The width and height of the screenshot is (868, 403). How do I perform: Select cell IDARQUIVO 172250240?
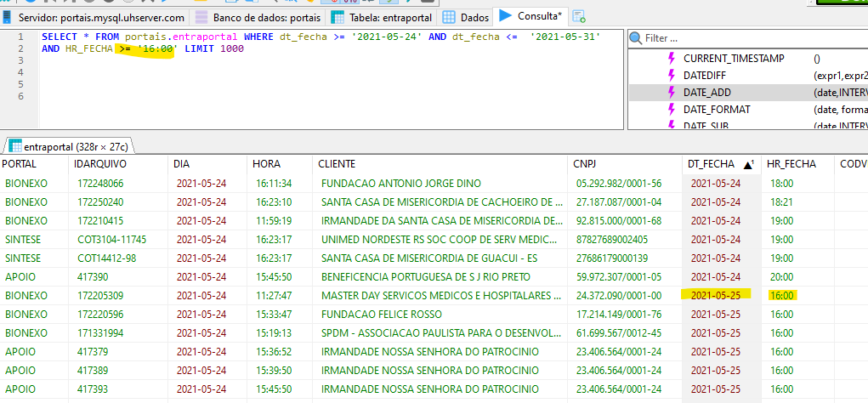(x=119, y=202)
